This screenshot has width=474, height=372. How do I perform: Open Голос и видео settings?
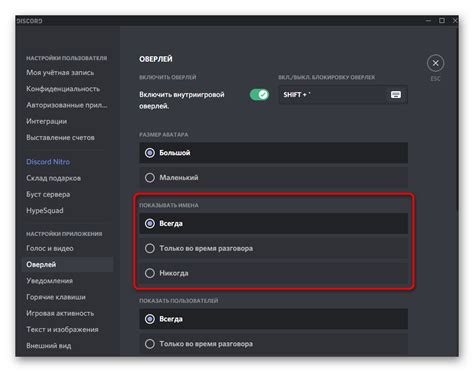click(x=50, y=248)
